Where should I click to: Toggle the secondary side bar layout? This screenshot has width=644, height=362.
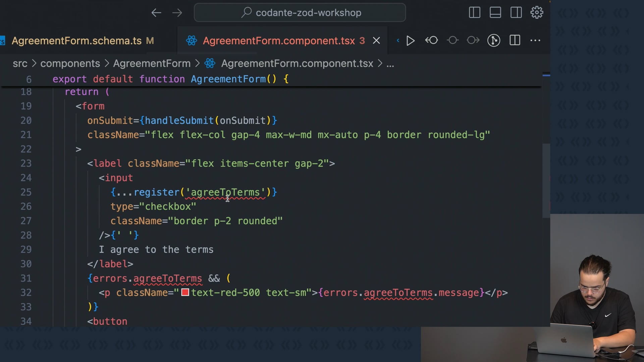516,13
